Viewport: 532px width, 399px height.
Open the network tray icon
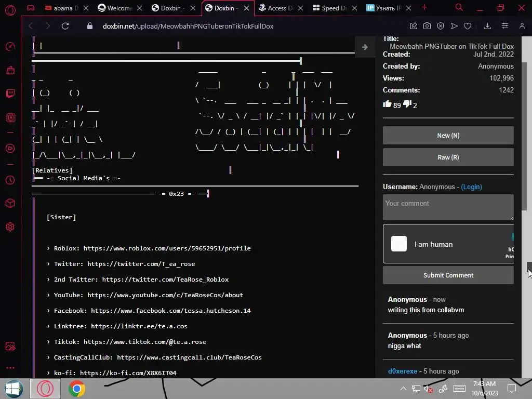416,389
